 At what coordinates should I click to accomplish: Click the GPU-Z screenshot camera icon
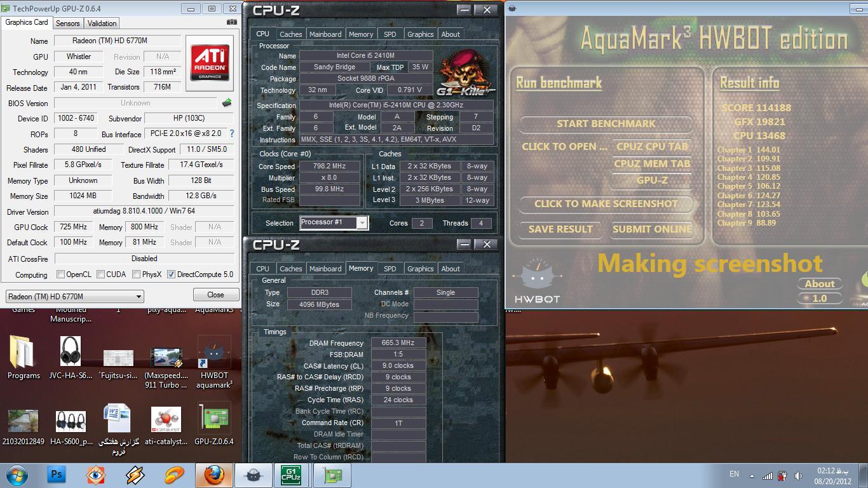coord(233,22)
